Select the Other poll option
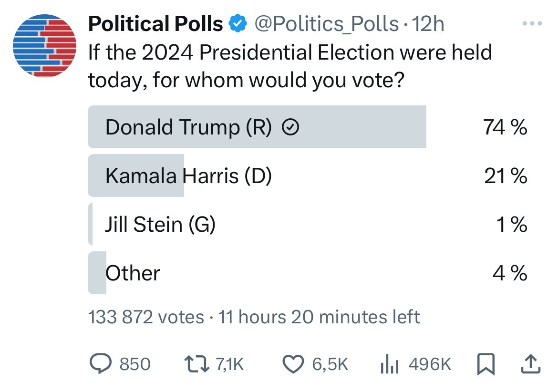The height and width of the screenshot is (392, 558). (308, 273)
